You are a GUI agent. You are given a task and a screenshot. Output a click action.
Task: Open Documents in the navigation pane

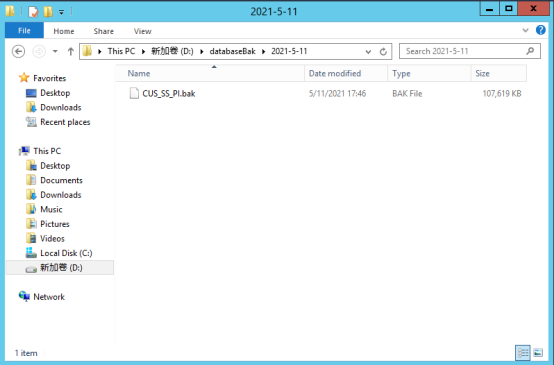tap(61, 180)
